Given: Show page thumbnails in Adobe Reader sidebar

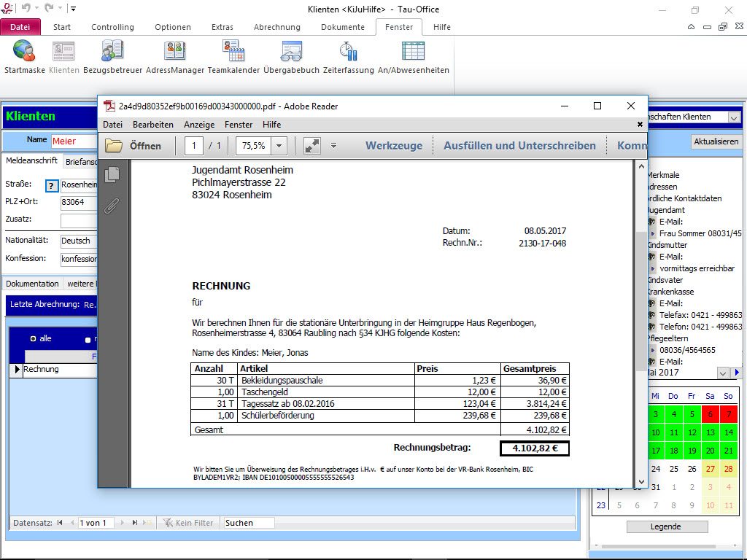Looking at the screenshot, I should [112, 174].
